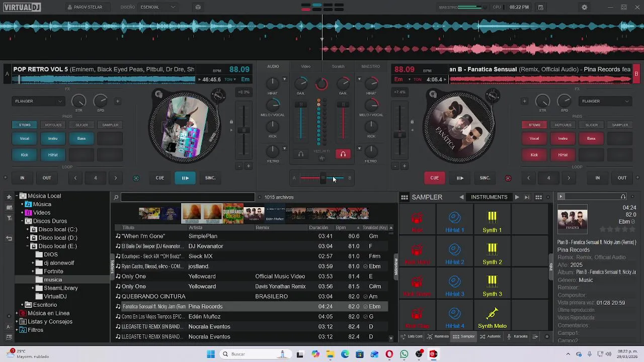
Task: Click sampler skip-to-next bank icon
Action: coord(527,197)
